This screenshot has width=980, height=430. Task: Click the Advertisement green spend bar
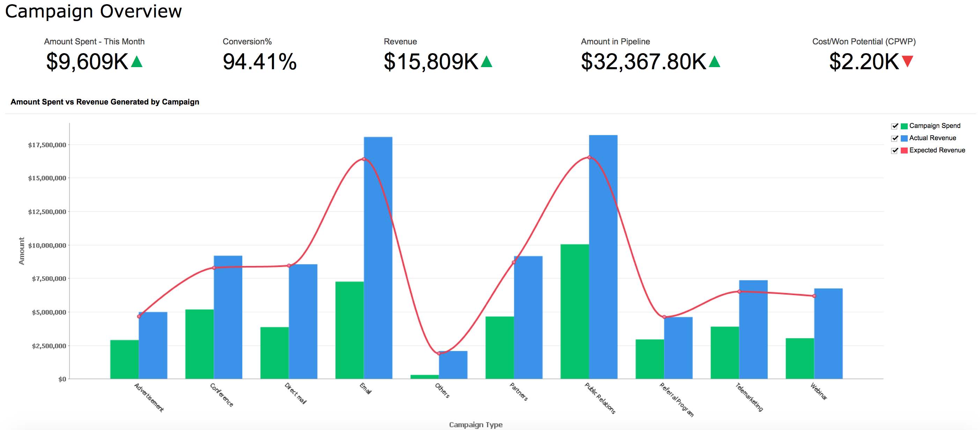pyautogui.click(x=124, y=359)
